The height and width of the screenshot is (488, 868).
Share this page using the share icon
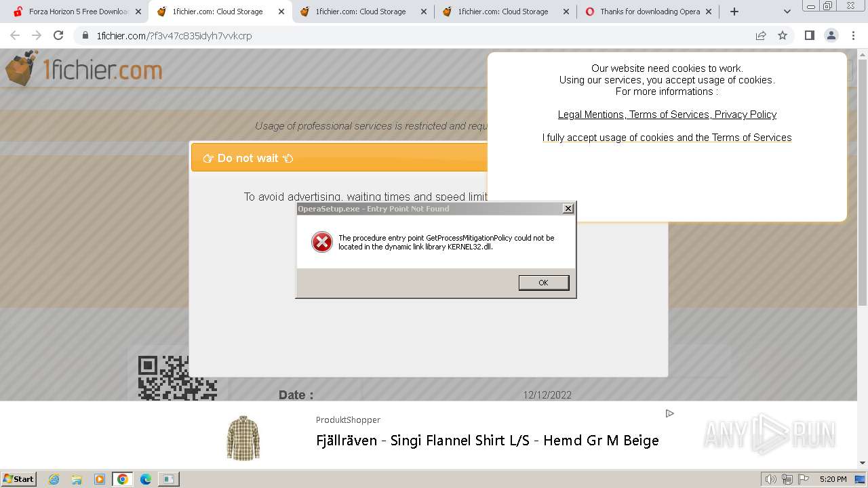pyautogui.click(x=761, y=35)
